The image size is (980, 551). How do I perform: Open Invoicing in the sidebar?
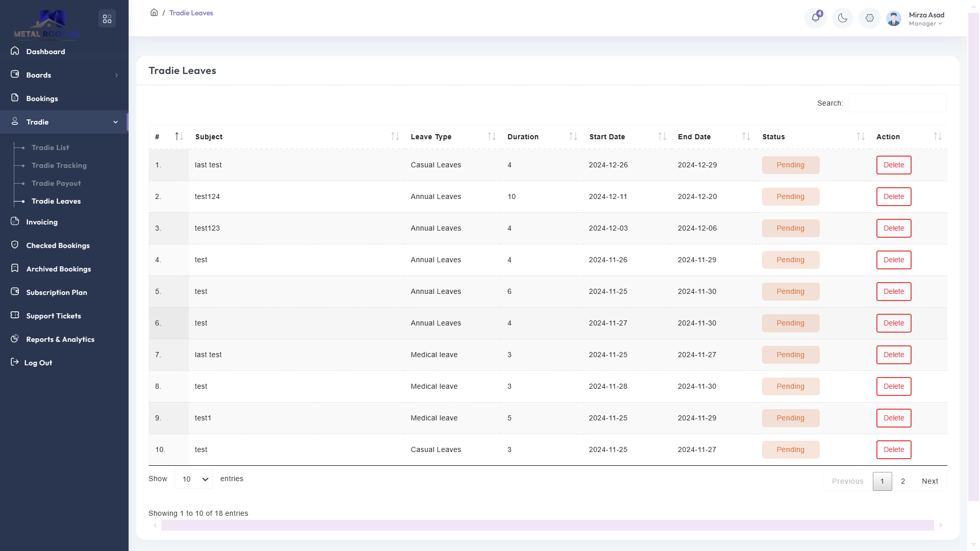[x=42, y=222]
